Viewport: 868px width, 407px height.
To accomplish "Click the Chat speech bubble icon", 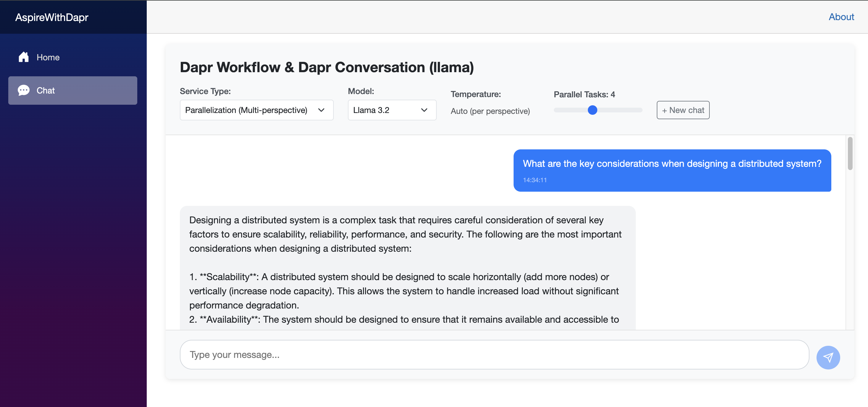I will [24, 90].
